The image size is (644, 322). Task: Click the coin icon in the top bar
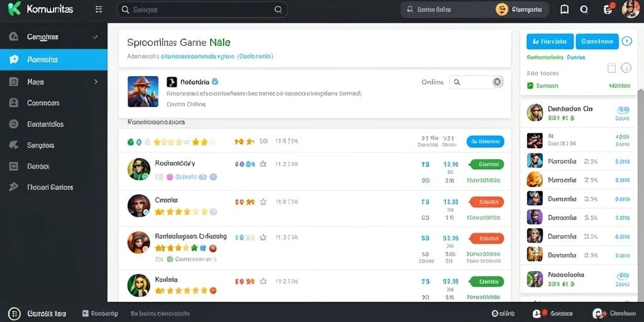coord(502,9)
